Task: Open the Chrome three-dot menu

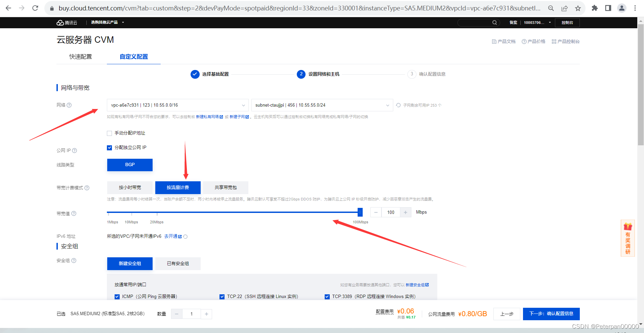Action: 635,8
